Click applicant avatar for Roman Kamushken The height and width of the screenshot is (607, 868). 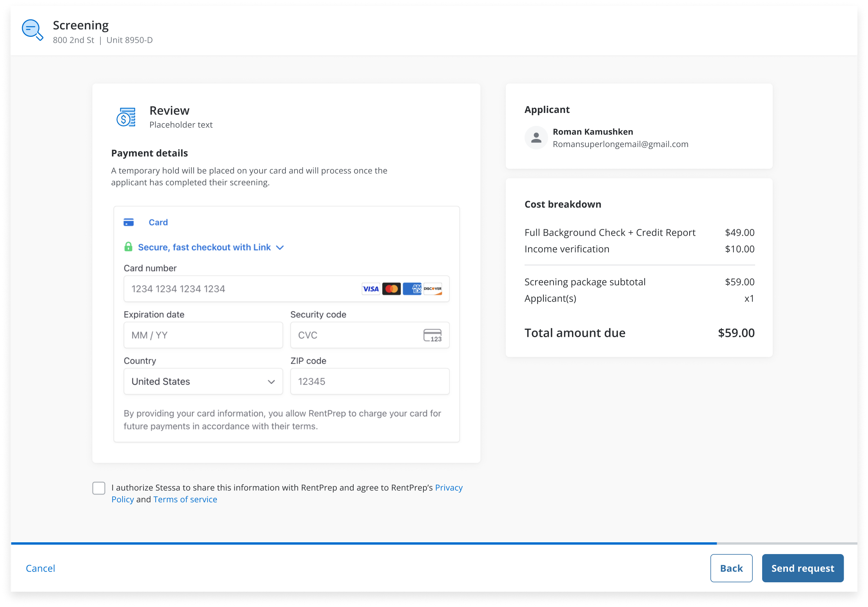tap(536, 138)
